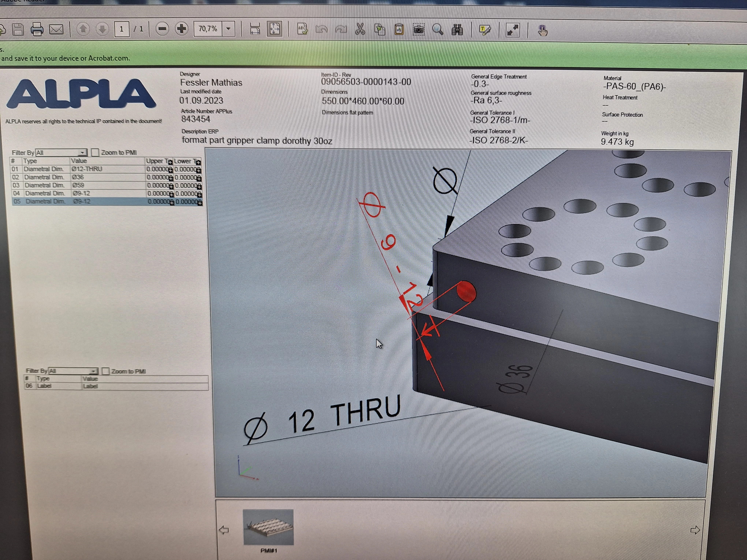Click the page number input field

[122, 29]
